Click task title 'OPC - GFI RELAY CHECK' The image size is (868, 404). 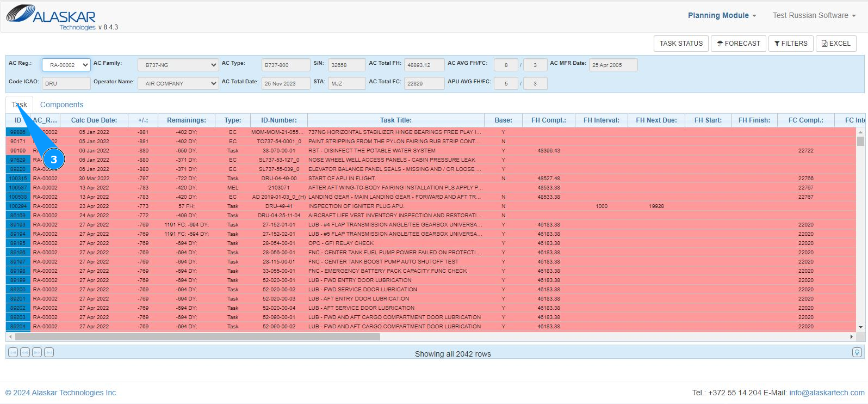pos(341,243)
